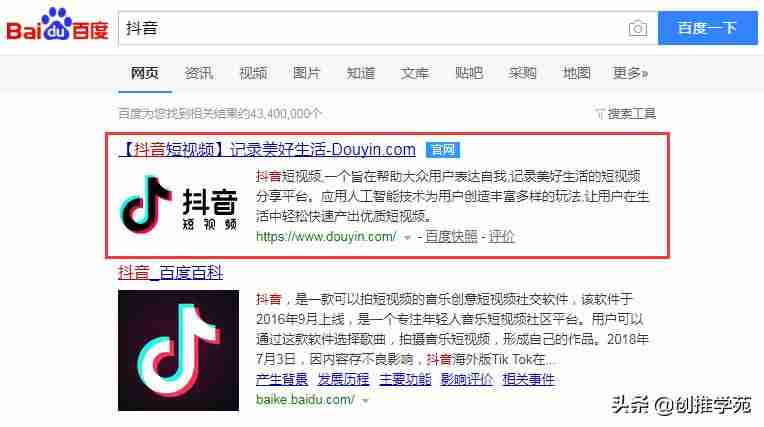Switch to the 资讯 tab

[x=199, y=73]
